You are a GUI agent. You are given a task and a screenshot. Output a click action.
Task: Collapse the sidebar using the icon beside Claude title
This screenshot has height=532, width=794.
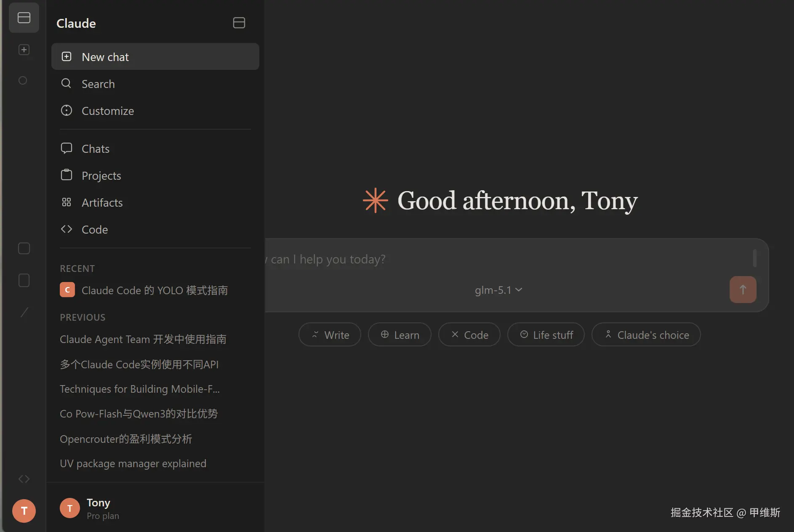(x=239, y=23)
